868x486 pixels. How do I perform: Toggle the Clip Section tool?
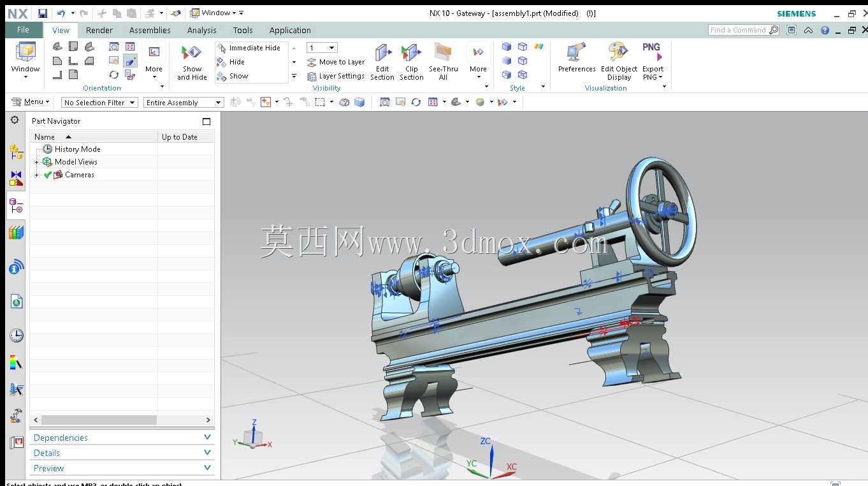pyautogui.click(x=412, y=63)
